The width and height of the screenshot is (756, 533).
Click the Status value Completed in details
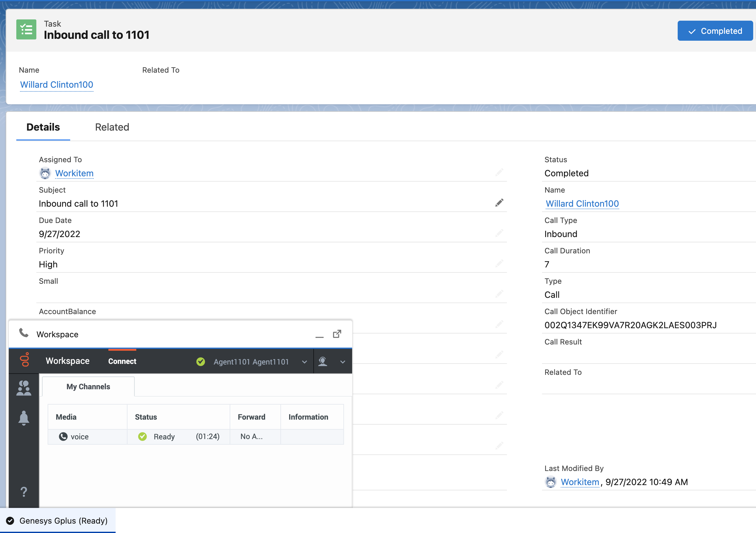(x=566, y=173)
